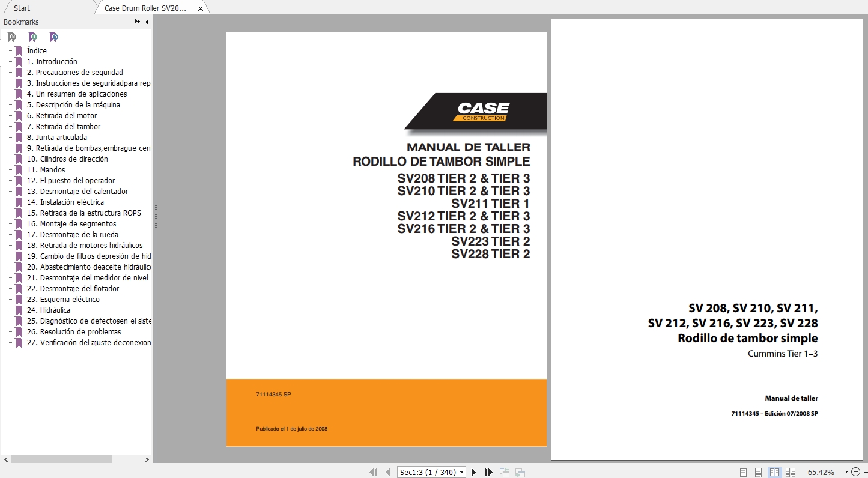The width and height of the screenshot is (868, 478).
Task: Go to 22. Desmontaje del flotador
Action: coord(73,289)
